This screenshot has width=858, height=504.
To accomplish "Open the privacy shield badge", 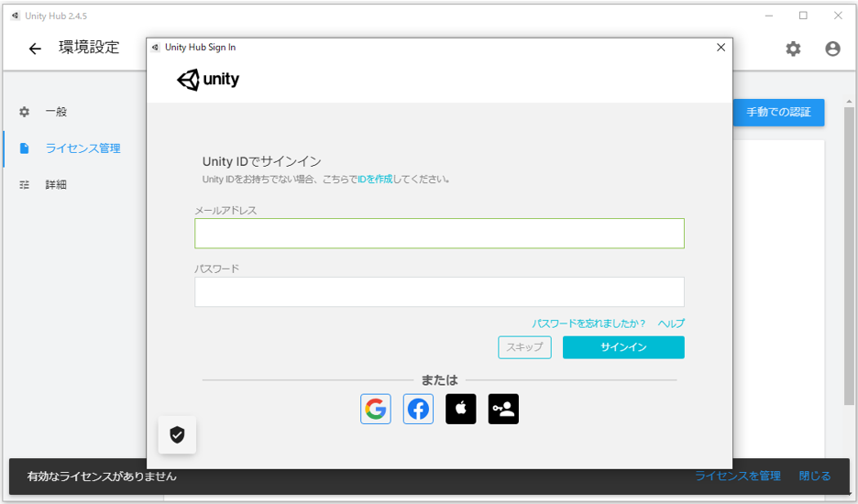I will click(x=177, y=435).
